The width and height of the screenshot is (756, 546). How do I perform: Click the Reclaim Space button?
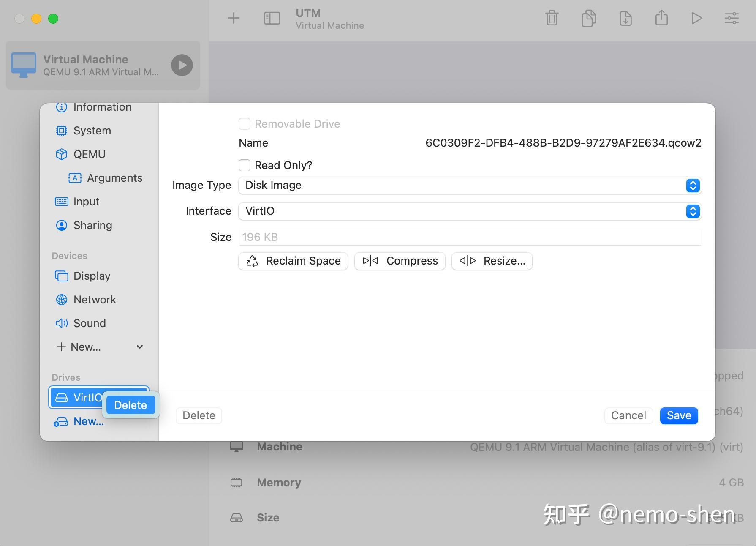click(x=293, y=261)
